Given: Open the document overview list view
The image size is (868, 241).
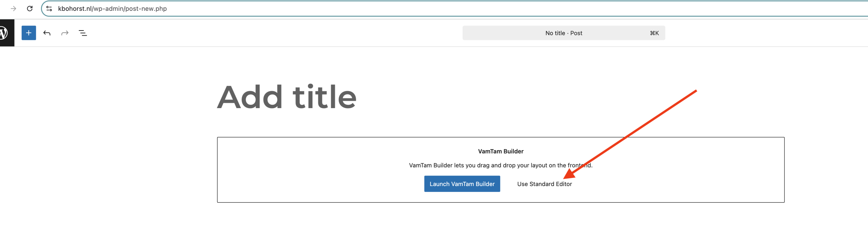Looking at the screenshot, I should point(83,33).
